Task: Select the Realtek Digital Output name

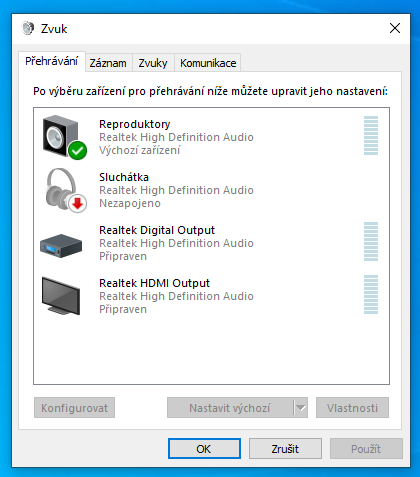Action: (x=157, y=230)
